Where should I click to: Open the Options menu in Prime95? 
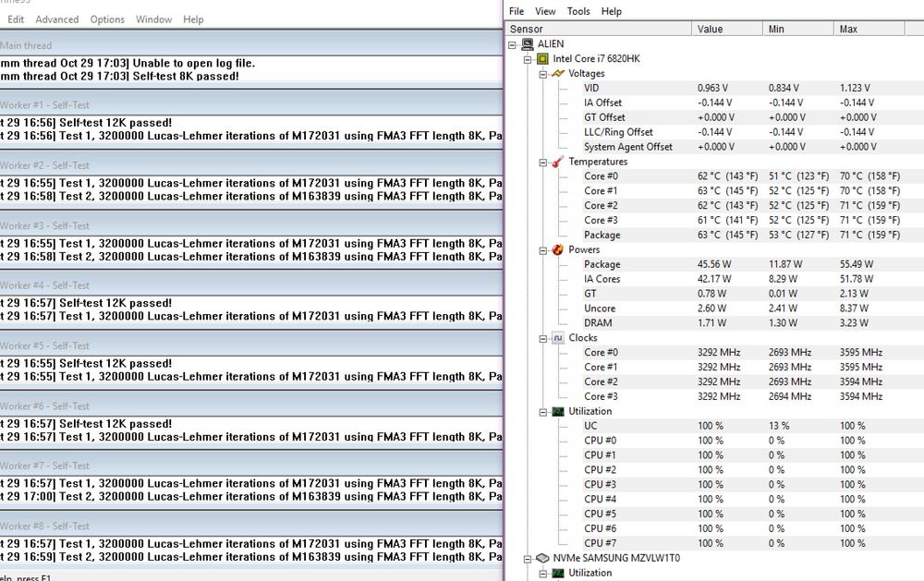[107, 18]
